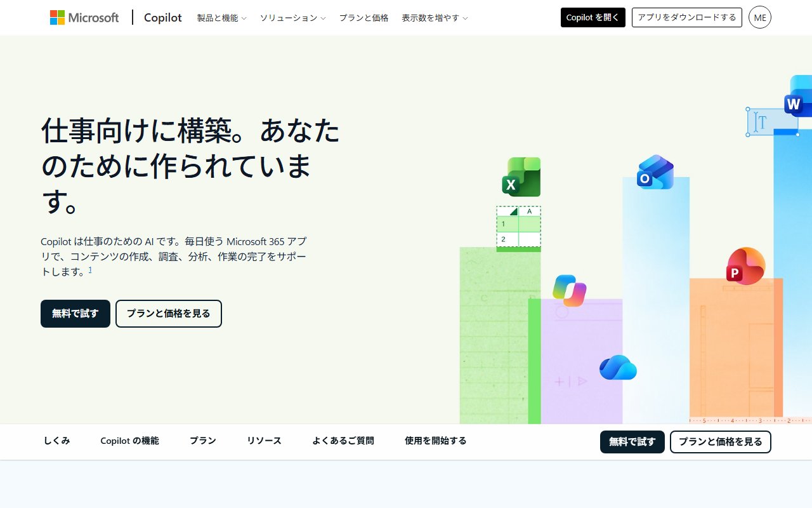
Task: Click the Copilot を開く button
Action: point(593,17)
